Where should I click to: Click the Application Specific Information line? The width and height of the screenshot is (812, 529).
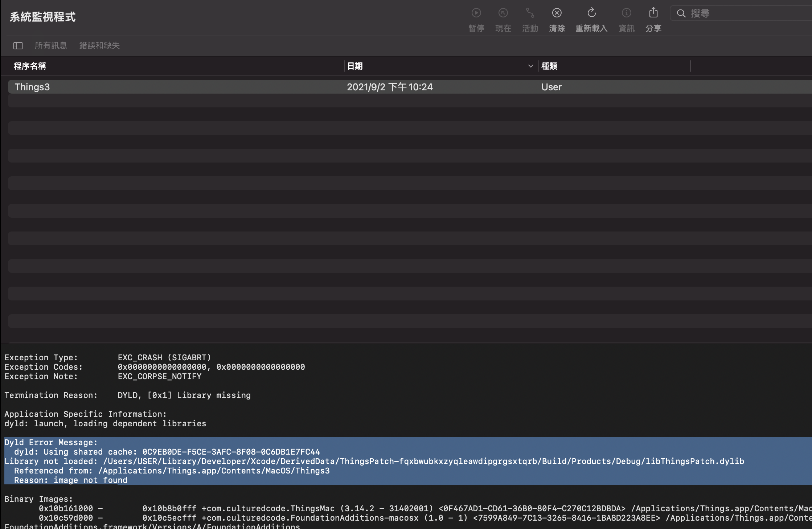86,414
